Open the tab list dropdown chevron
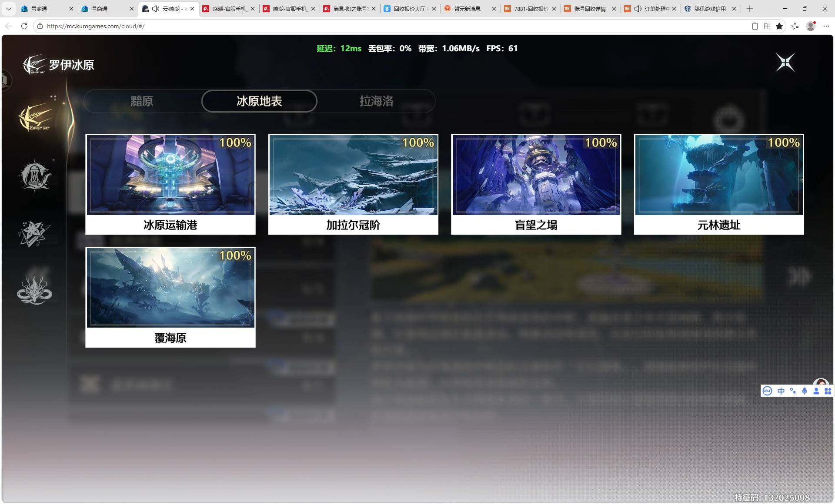This screenshot has width=835, height=504. coord(8,9)
